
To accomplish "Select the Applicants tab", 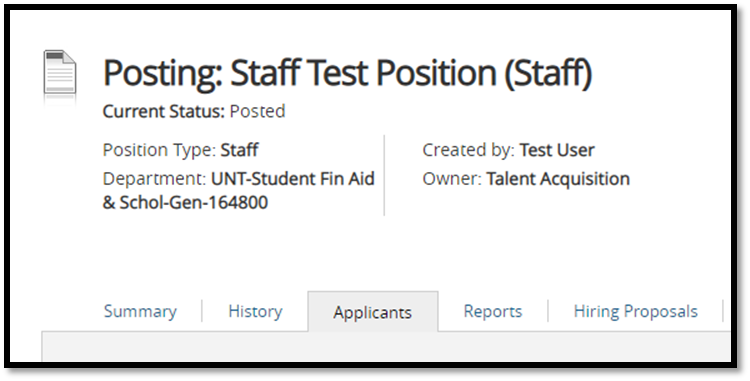I will click(x=373, y=312).
